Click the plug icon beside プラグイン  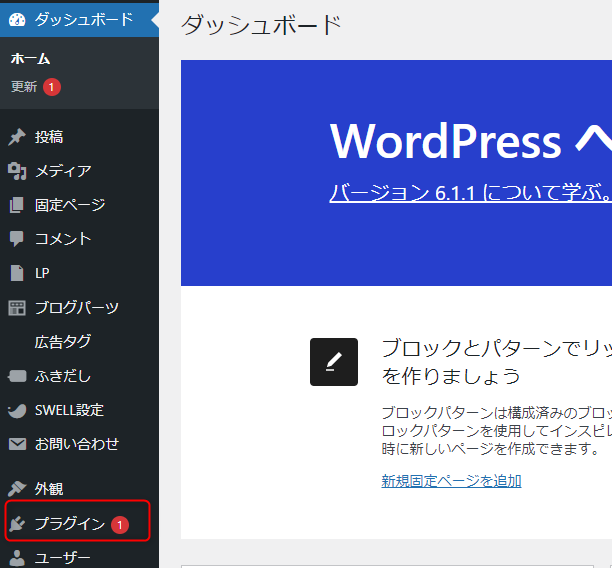click(x=17, y=523)
